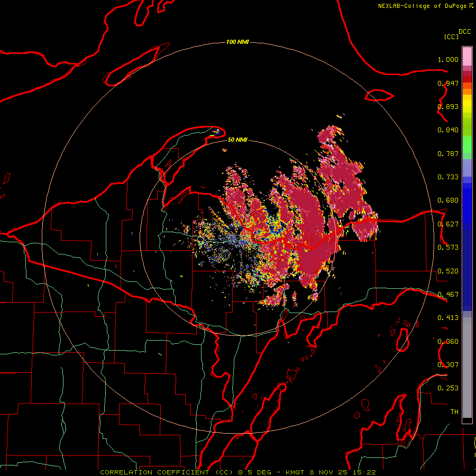Click the 0.787 value on the color scale
476x476 pixels.
448,153
